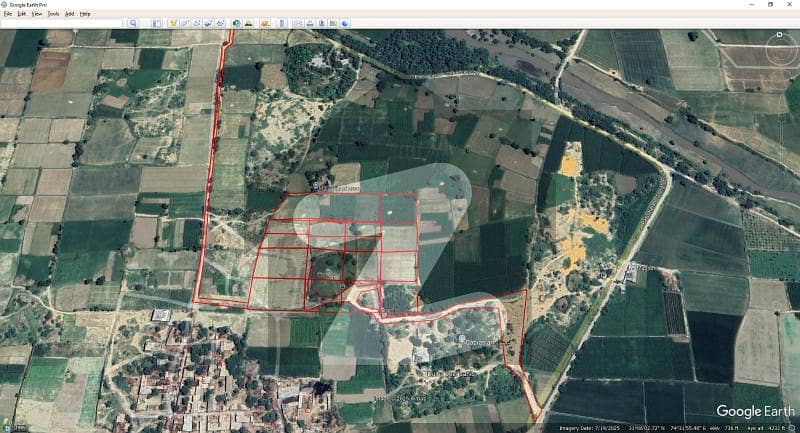Screen dimensions: 800x433
Task: Select the Add Polygon tool
Action: coord(185,23)
